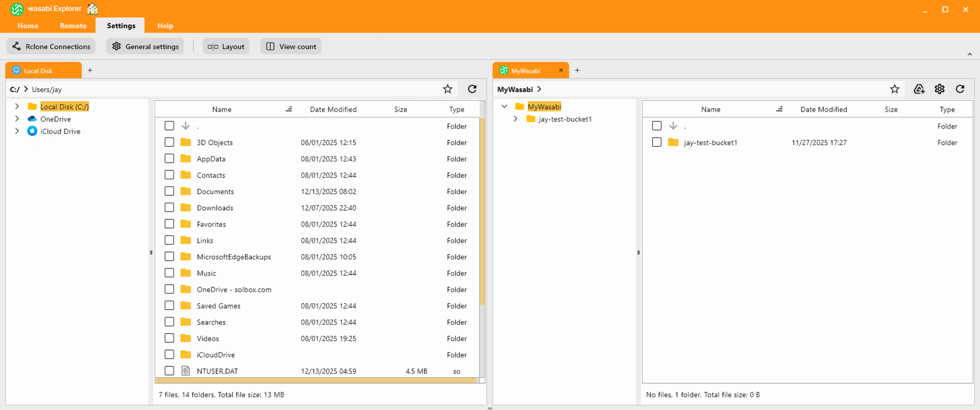
Task: Refresh the MyWasabi remote pane
Action: [x=960, y=89]
